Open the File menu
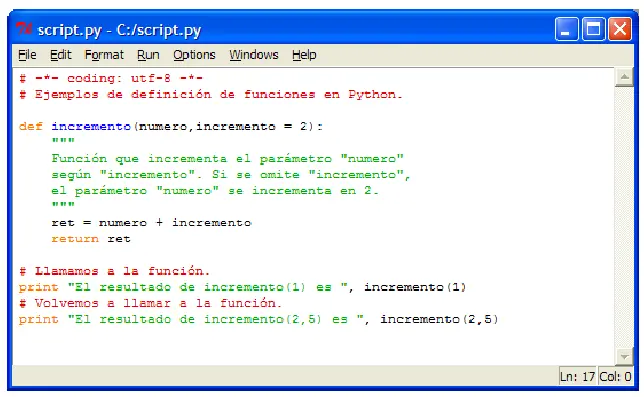 click(27, 55)
